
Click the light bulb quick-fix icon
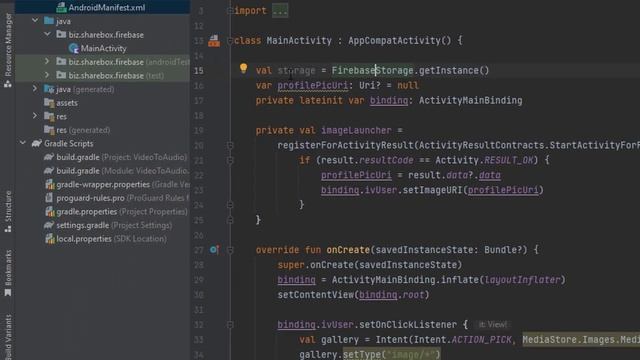(x=243, y=68)
